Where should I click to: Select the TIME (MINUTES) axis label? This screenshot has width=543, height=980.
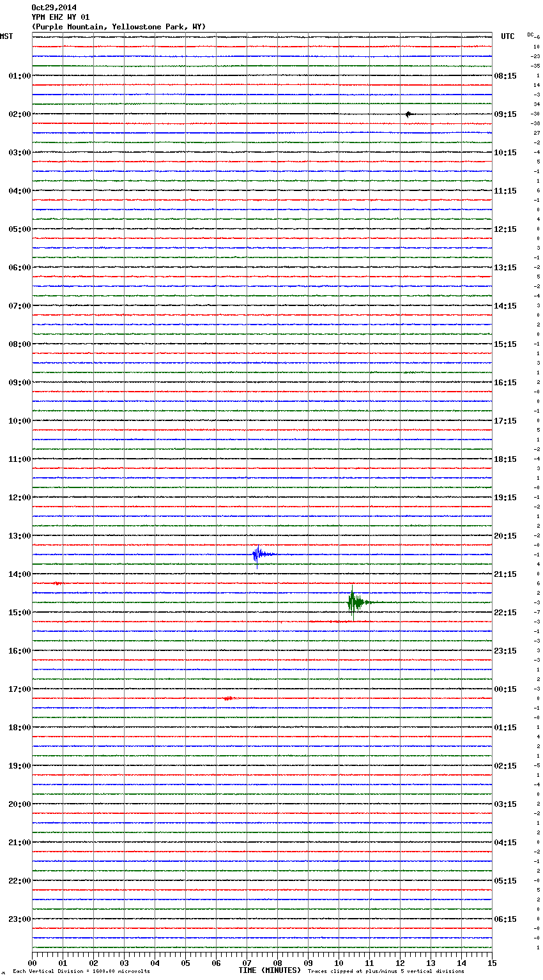point(270,970)
